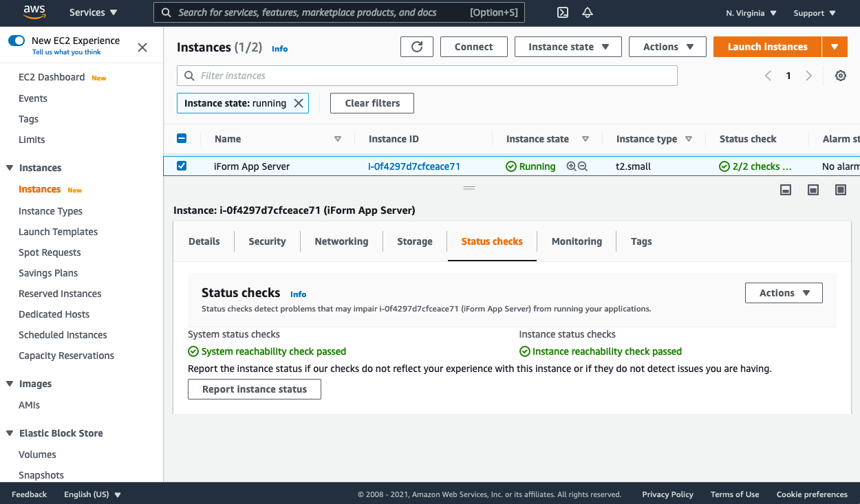Switch to the Storage tab

pyautogui.click(x=415, y=241)
